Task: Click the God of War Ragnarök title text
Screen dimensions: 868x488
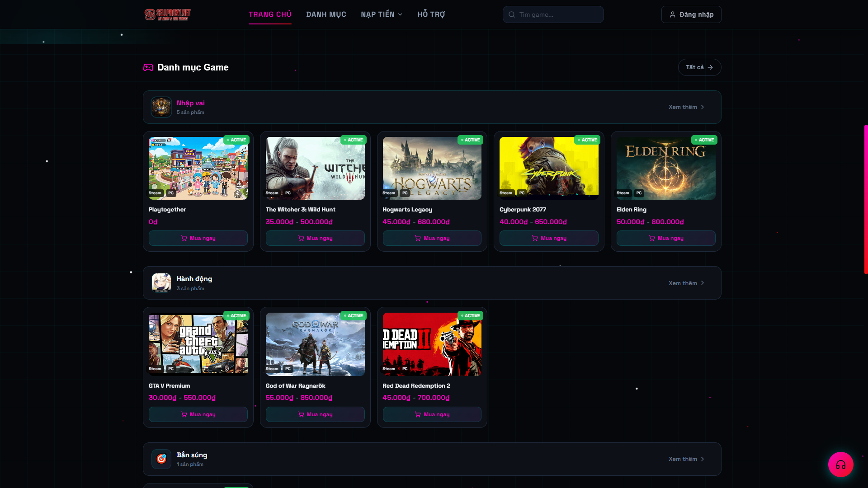Action: [295, 386]
